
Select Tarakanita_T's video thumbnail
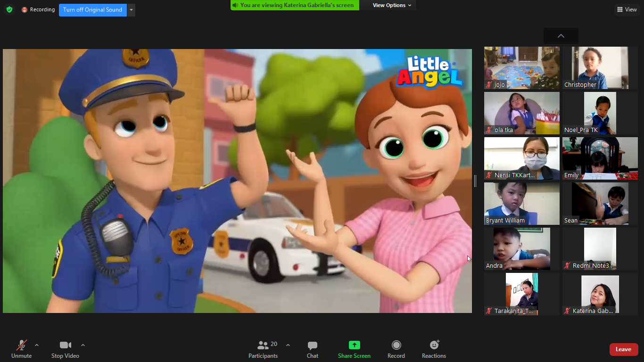pos(522,294)
